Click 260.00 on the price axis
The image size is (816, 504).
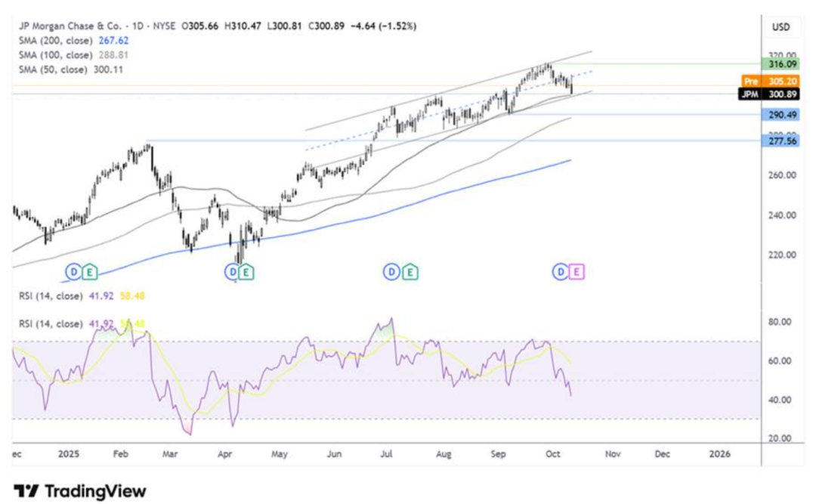(x=782, y=175)
